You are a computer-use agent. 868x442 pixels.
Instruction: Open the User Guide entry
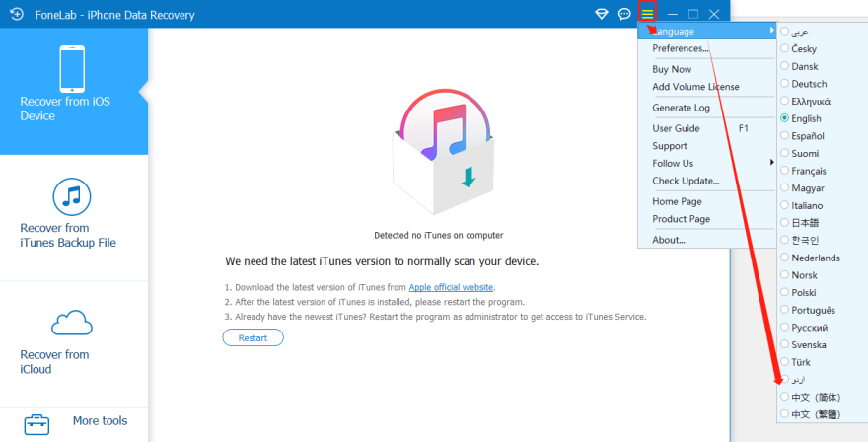707,128
